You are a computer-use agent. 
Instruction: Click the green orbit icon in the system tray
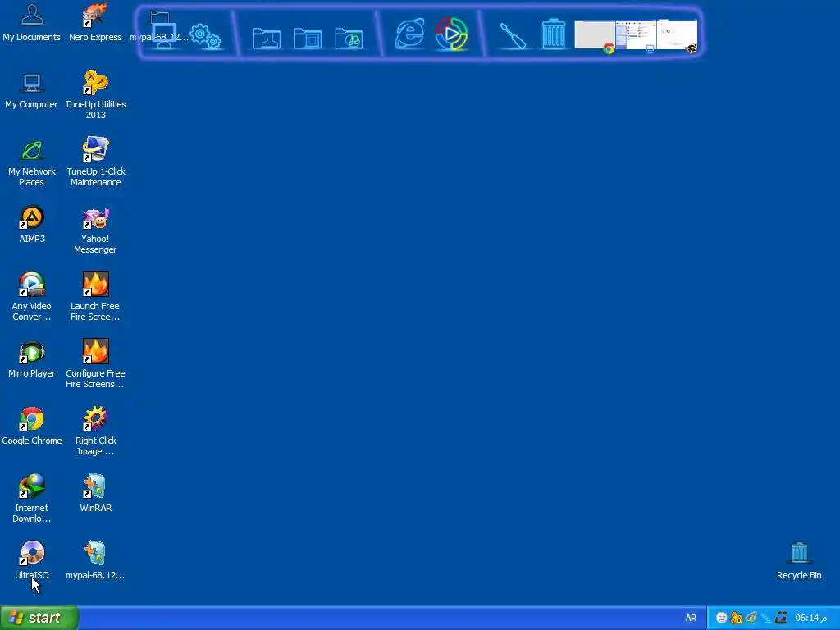pos(751,618)
